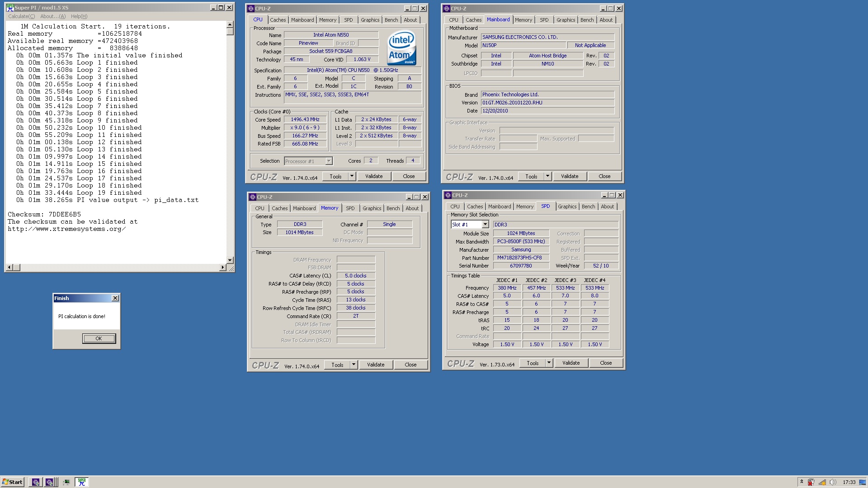Select Memory tab in CPU-Z Mainboard window
Screen dimensions: 868x488
[x=524, y=20]
